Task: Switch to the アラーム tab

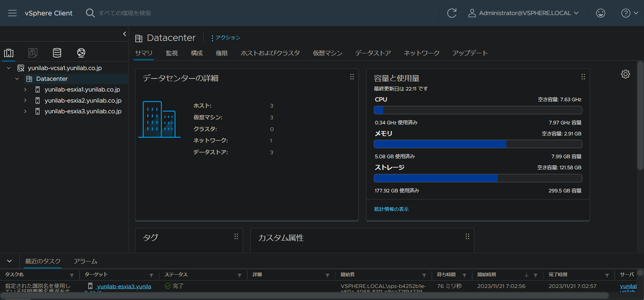Action: [x=86, y=261]
